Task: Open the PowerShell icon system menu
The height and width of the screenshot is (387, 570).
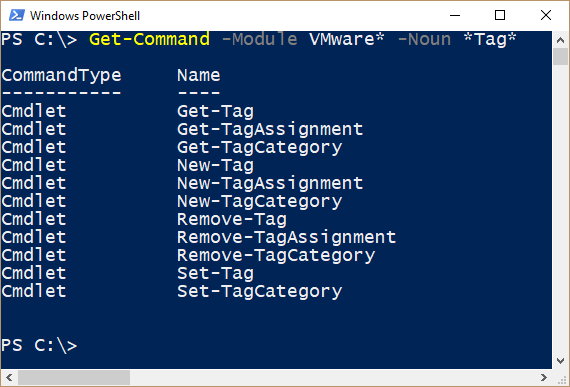Action: tap(17, 15)
